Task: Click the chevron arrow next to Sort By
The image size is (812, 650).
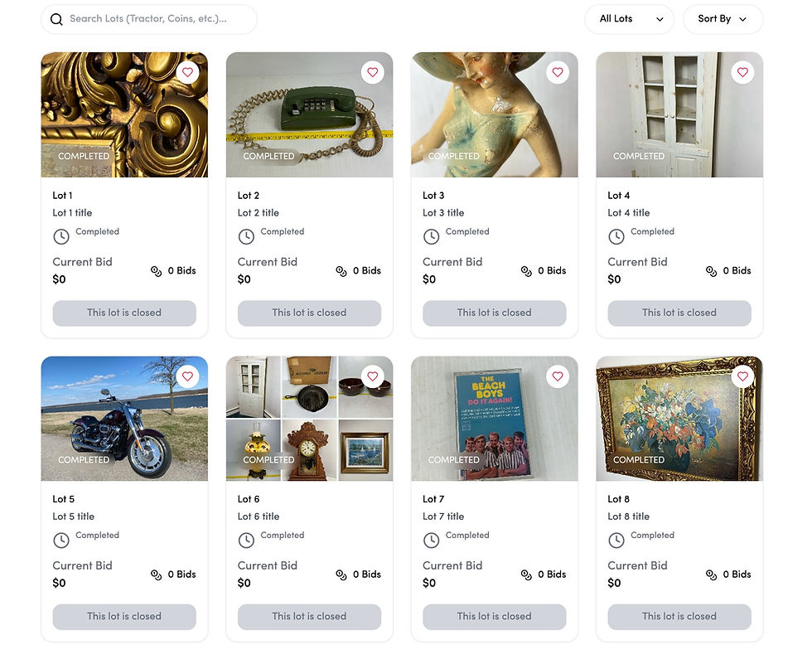Action: click(x=742, y=20)
